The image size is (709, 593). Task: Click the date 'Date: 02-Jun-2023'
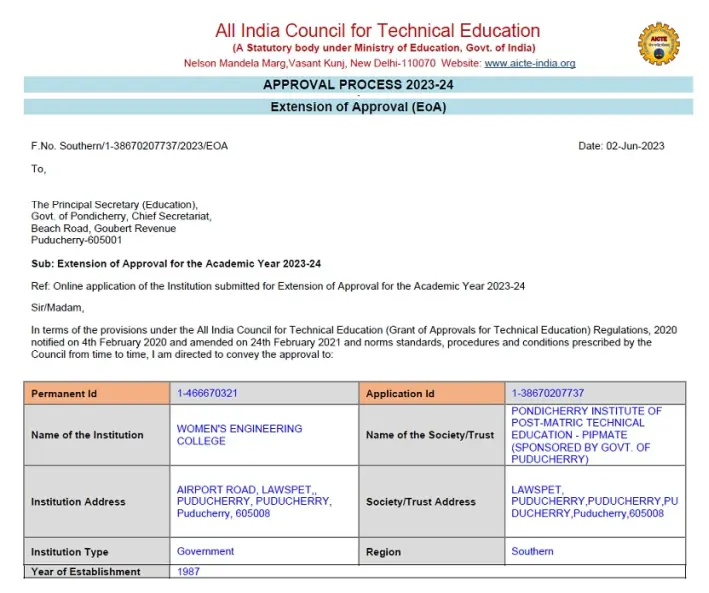click(x=621, y=146)
